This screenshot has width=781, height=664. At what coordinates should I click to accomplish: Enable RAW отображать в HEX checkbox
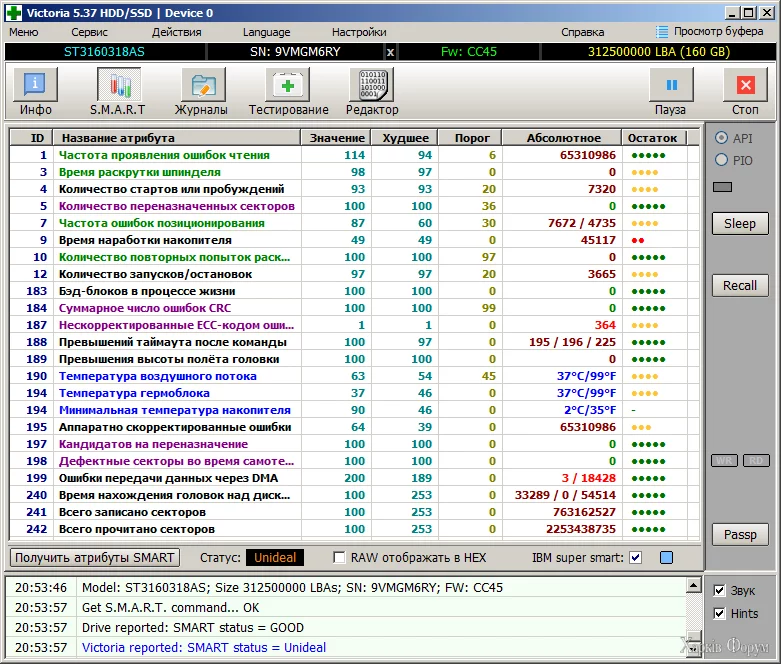click(x=340, y=557)
